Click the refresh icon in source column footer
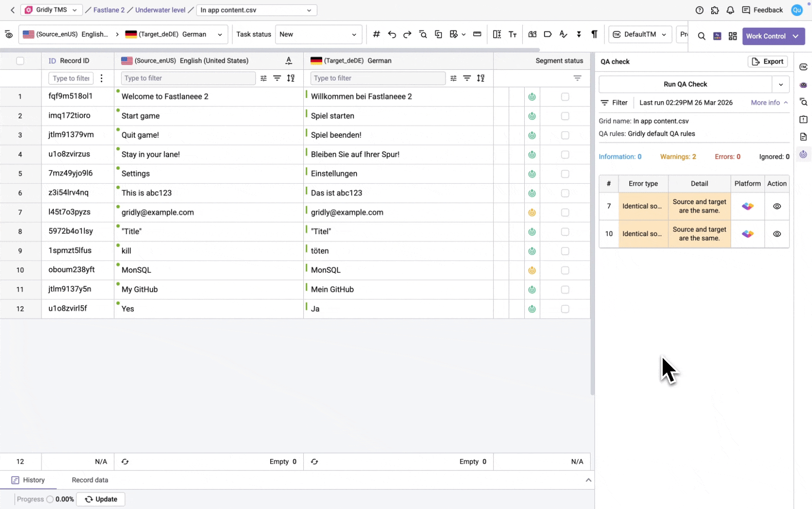The image size is (812, 509). [x=125, y=461]
